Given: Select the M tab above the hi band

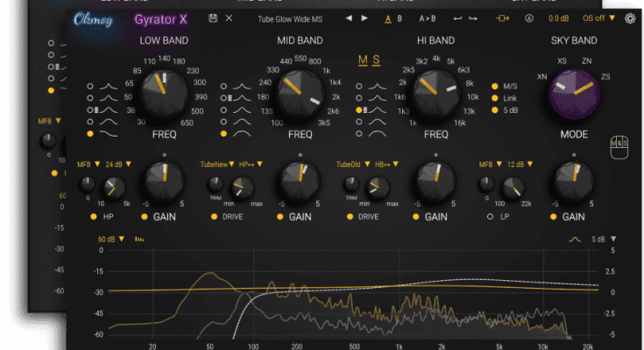Looking at the screenshot, I should pyautogui.click(x=363, y=60).
